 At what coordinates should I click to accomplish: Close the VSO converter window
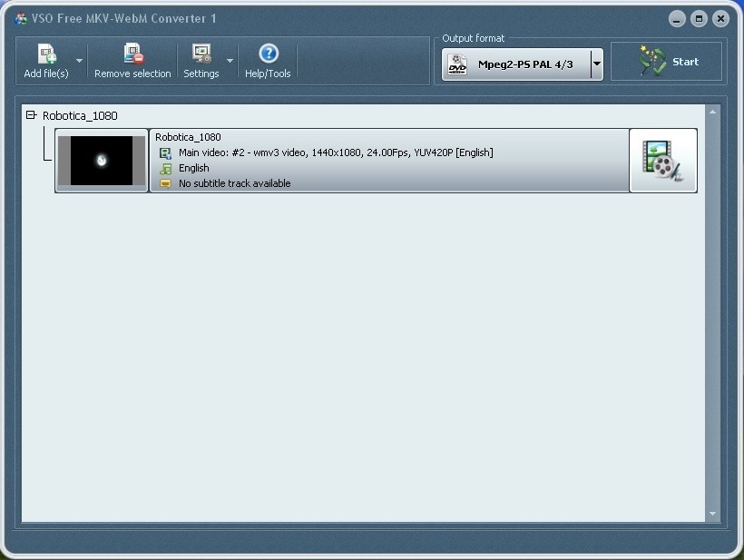coord(720,19)
